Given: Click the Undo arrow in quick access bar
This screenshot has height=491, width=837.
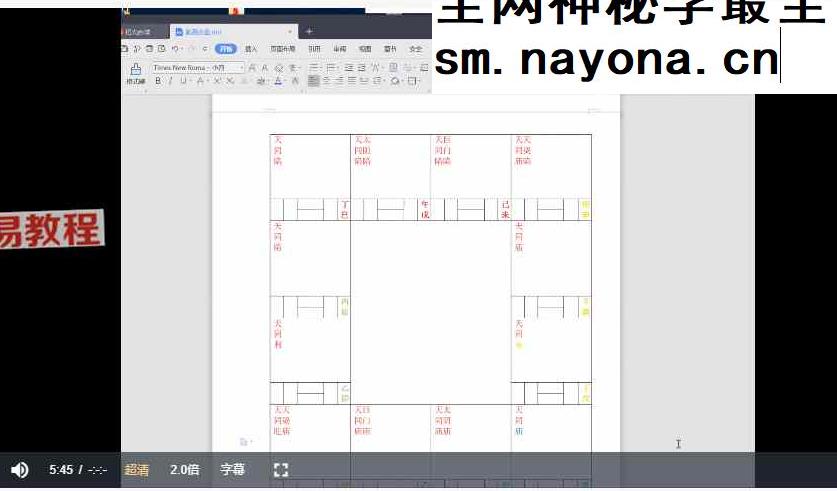Looking at the screenshot, I should (175, 49).
